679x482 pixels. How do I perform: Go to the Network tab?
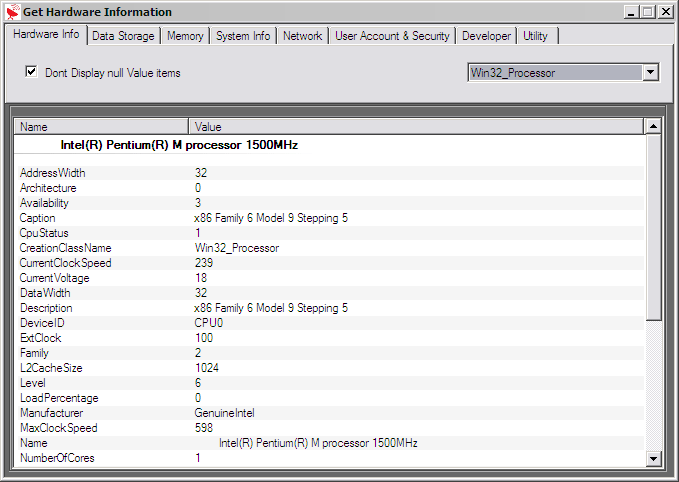click(302, 36)
